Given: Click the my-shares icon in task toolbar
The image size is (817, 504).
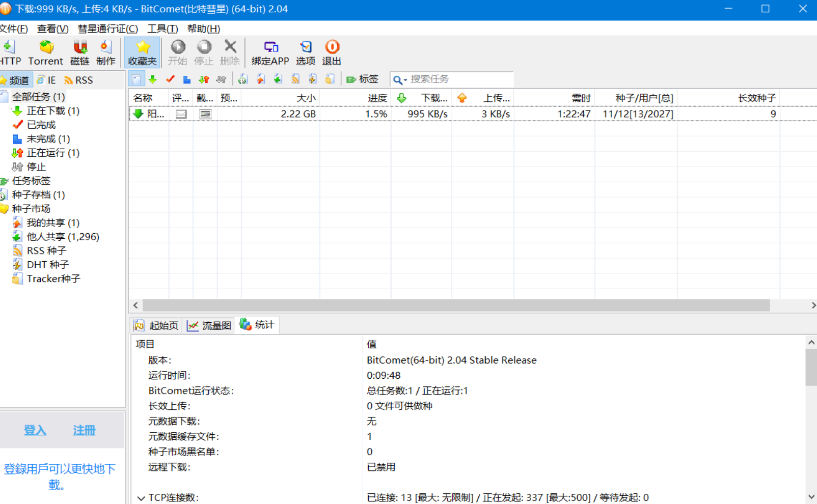Looking at the screenshot, I should (261, 79).
